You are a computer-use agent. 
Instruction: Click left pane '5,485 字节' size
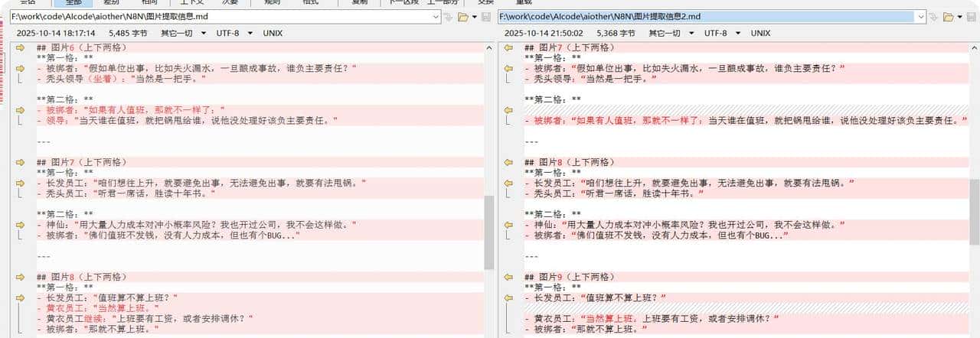tap(128, 33)
